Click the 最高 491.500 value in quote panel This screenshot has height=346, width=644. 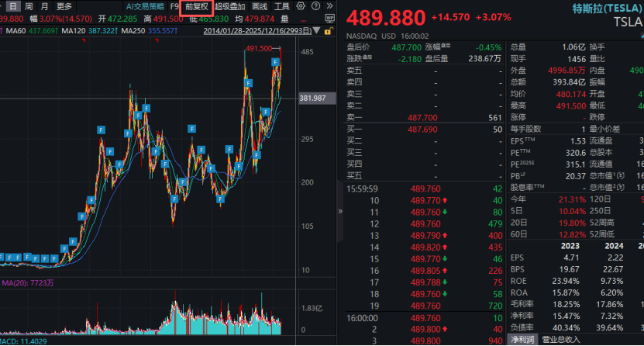coord(571,106)
